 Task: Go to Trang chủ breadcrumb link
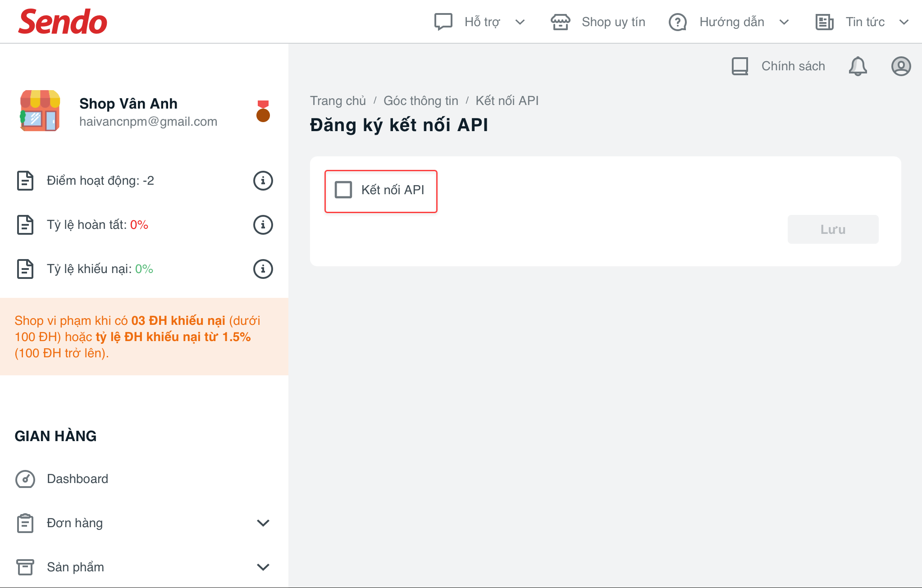tap(338, 100)
